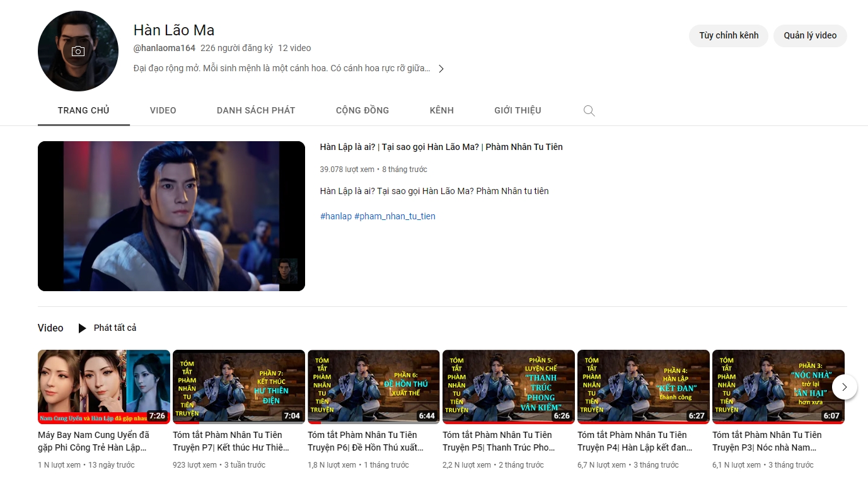Open the P3 Nóc nhà thumbnail
Viewport: 868px width, 484px height.
(778, 387)
